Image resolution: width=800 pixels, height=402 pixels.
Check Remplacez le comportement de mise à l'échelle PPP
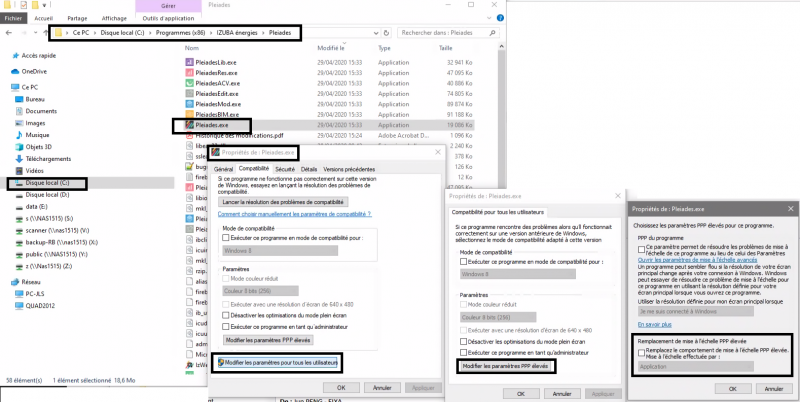(641, 353)
